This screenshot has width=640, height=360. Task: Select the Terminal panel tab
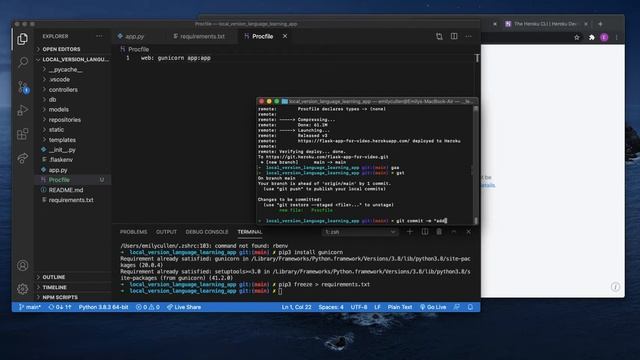(250, 232)
